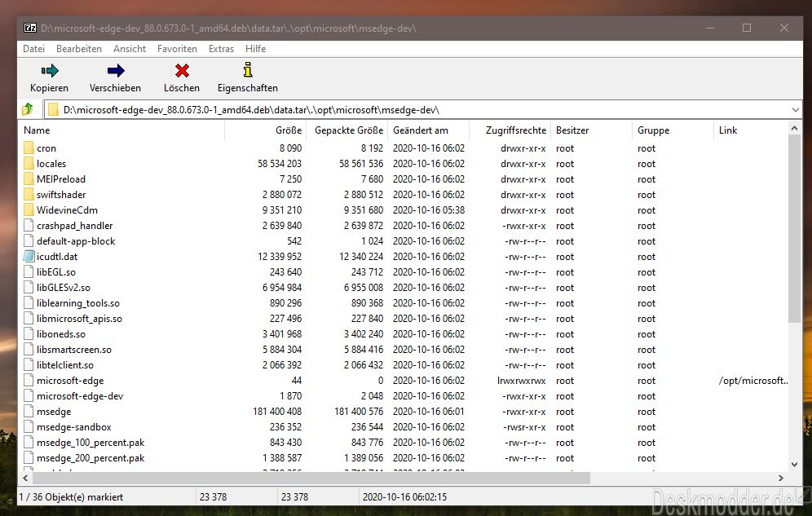Image resolution: width=812 pixels, height=516 pixels.
Task: Click the 181 400 408 size cell
Action: [x=277, y=412]
